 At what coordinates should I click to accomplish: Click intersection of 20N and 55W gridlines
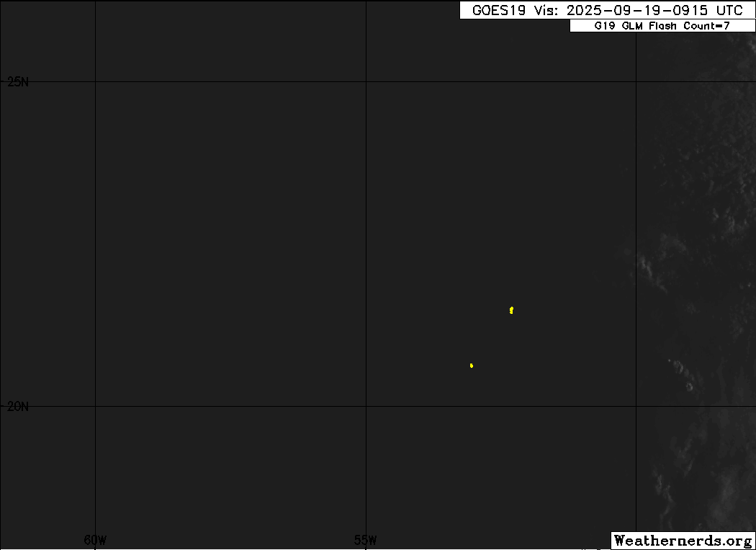click(x=366, y=406)
